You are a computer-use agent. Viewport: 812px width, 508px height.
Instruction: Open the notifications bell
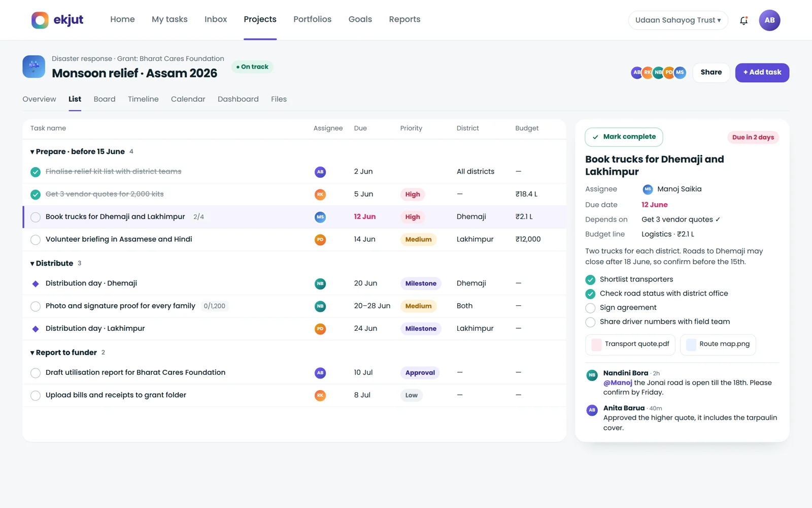click(x=743, y=20)
